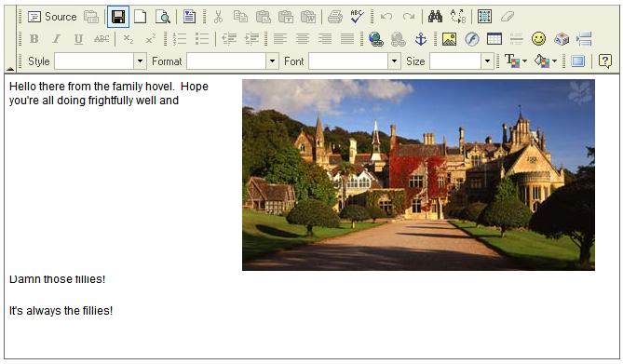
Task: Click the Copy icon
Action: coord(240,17)
